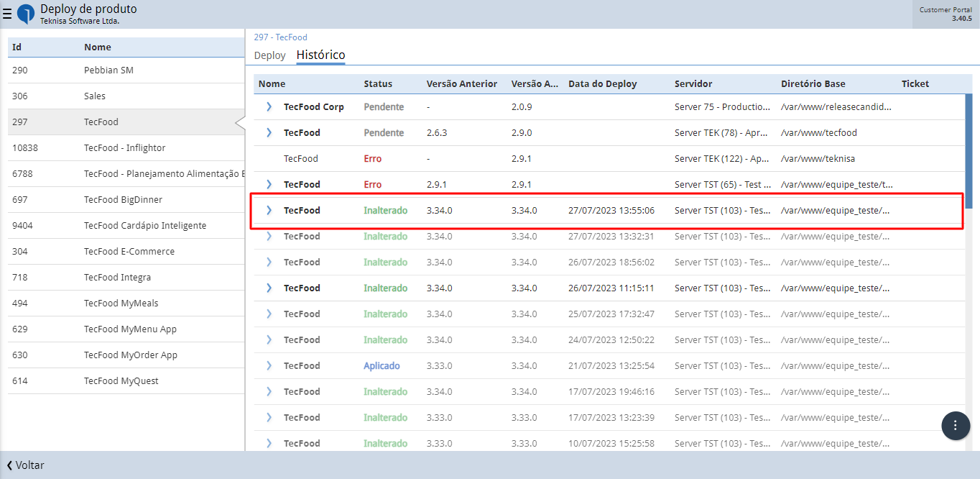The height and width of the screenshot is (479, 980).
Task: Click the Pendente status of TecFood Corp
Action: click(x=384, y=106)
